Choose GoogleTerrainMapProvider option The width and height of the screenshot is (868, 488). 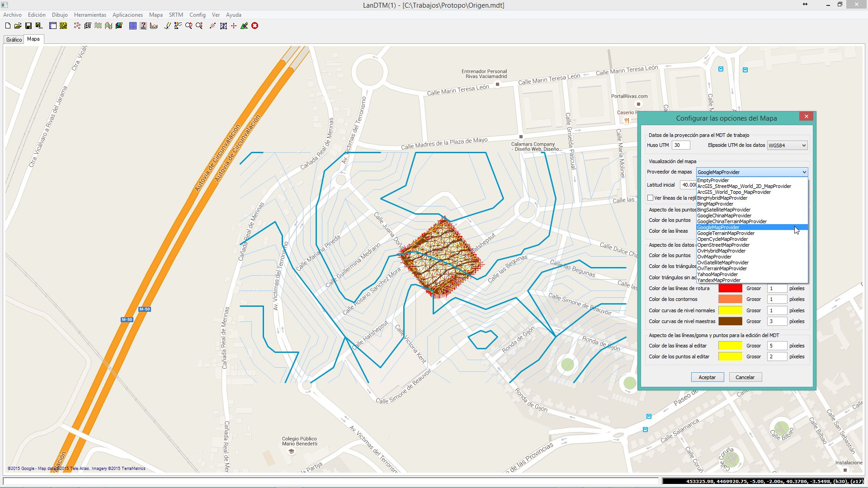click(x=752, y=233)
